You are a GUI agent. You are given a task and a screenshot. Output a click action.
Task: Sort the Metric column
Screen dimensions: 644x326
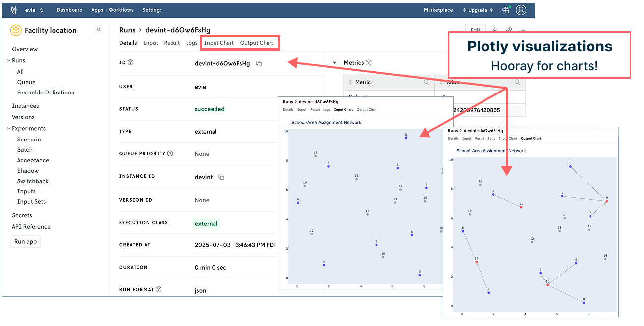point(351,82)
